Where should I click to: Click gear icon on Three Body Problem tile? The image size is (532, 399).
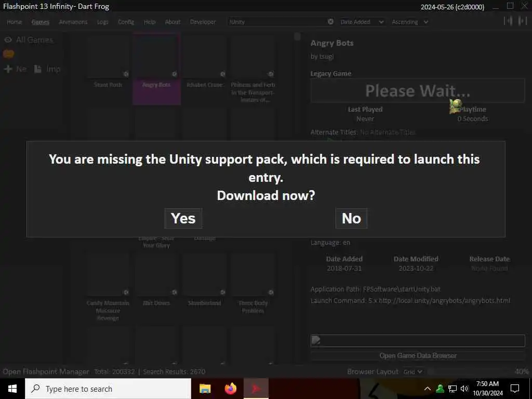(271, 292)
